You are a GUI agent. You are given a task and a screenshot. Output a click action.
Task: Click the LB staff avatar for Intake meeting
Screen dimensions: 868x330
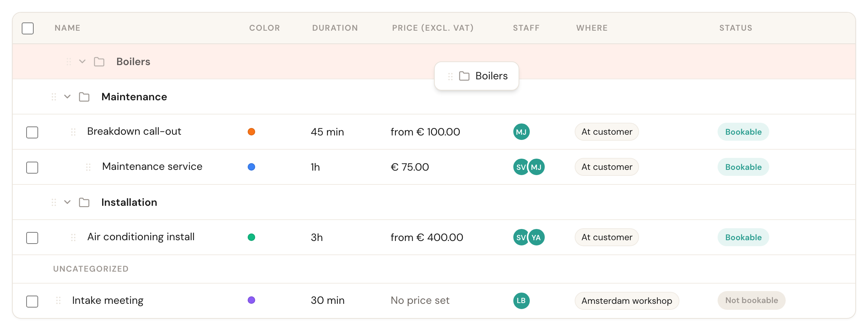[521, 300]
